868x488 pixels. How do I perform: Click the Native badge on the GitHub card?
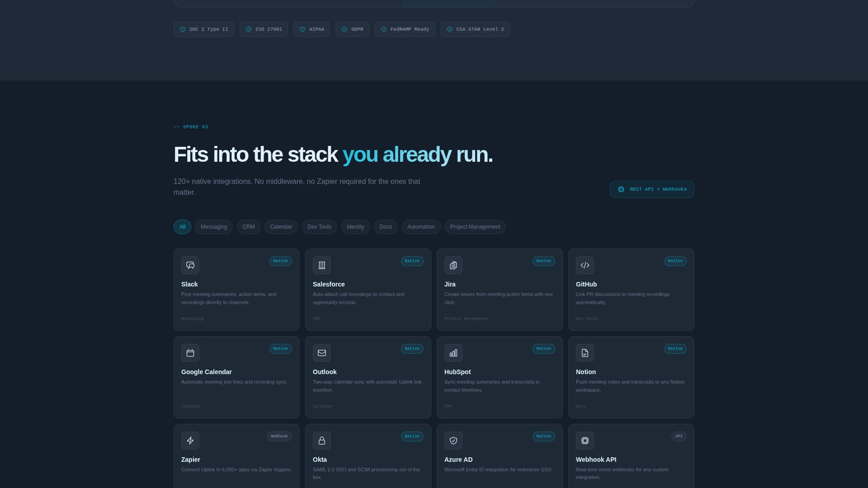point(675,261)
